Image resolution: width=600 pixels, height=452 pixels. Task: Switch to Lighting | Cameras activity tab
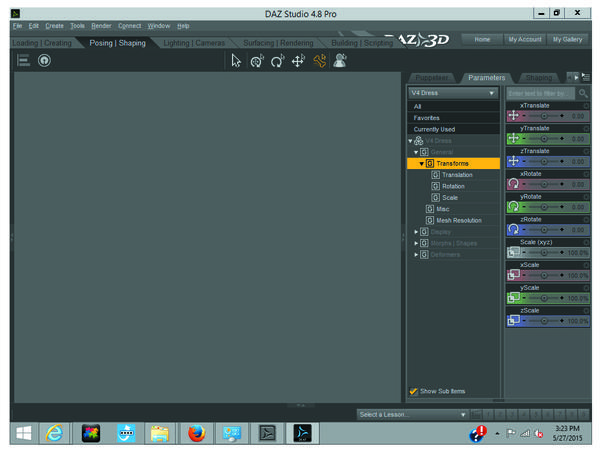click(x=194, y=43)
